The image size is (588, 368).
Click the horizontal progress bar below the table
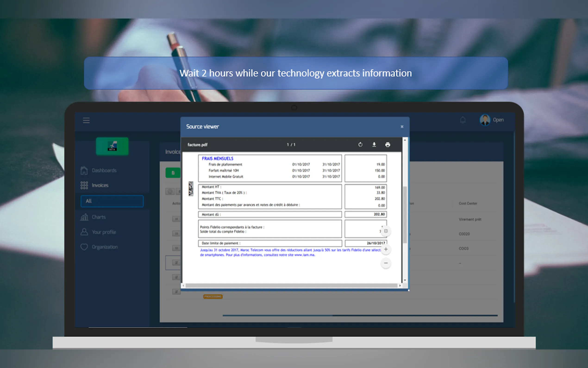tap(360, 315)
